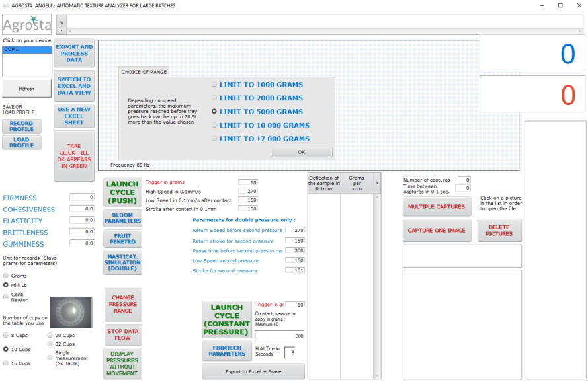Click Stroke for second pressure field
The width and height of the screenshot is (588, 382).
click(x=295, y=270)
